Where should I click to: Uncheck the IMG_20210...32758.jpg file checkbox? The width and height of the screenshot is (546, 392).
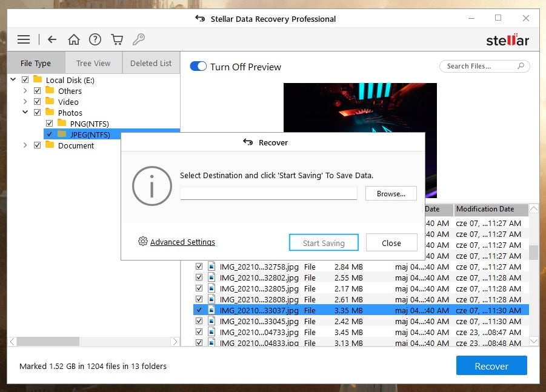199,267
